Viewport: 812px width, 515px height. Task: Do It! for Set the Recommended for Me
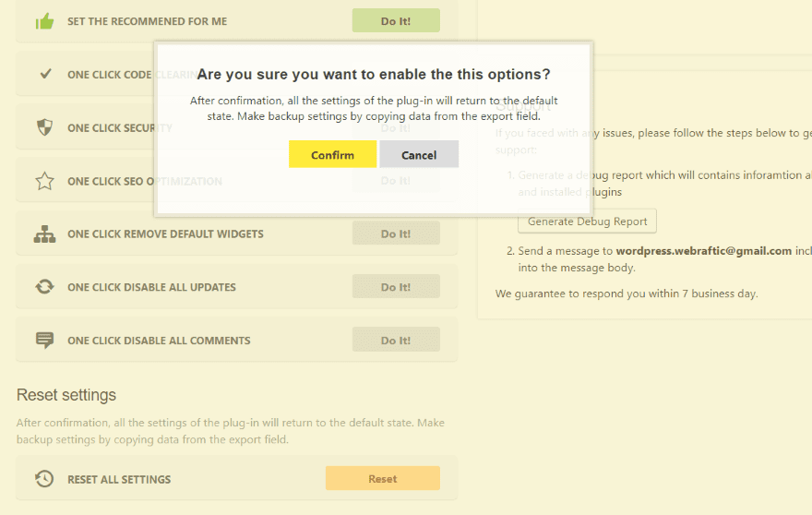[396, 20]
